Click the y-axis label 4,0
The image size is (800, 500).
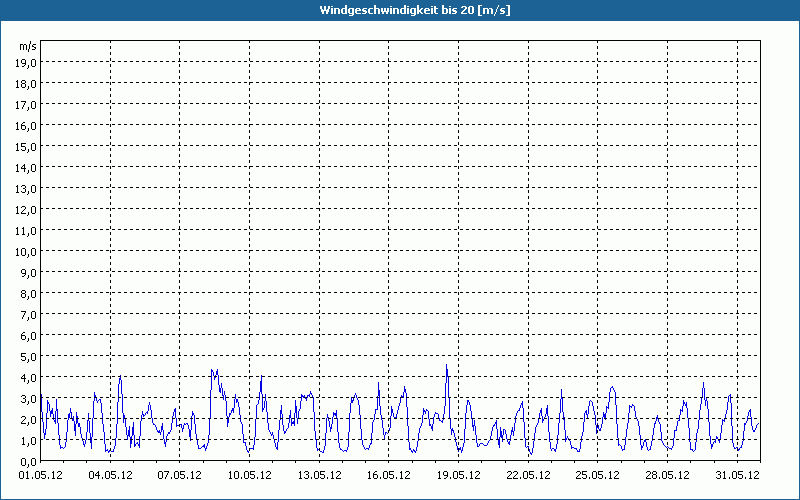tap(28, 378)
